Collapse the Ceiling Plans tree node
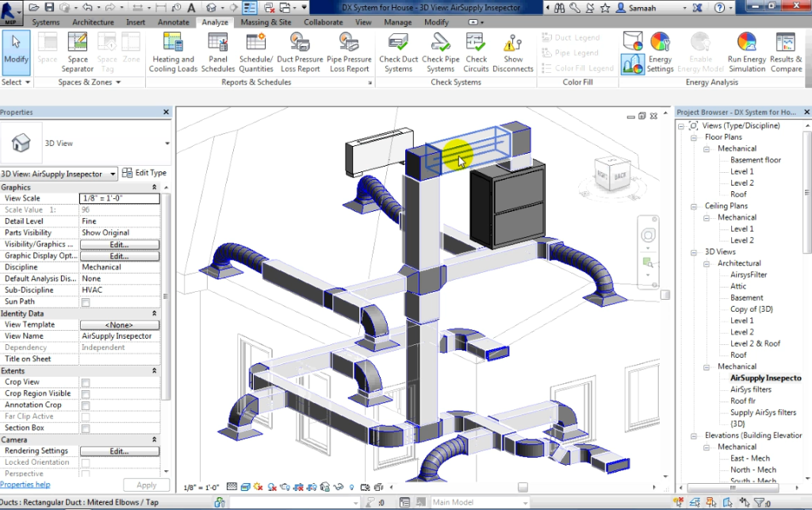The width and height of the screenshot is (812, 510). [x=694, y=206]
